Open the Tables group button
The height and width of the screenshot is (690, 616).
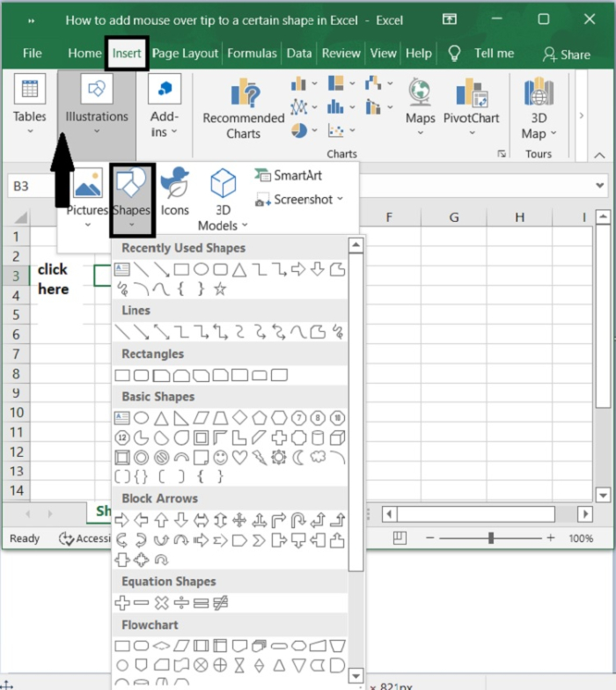point(30,104)
